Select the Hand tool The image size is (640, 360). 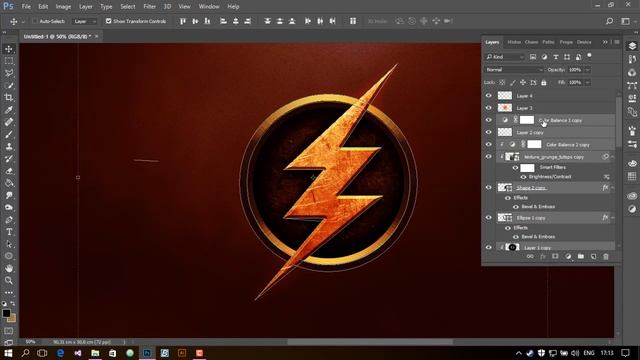click(9, 268)
